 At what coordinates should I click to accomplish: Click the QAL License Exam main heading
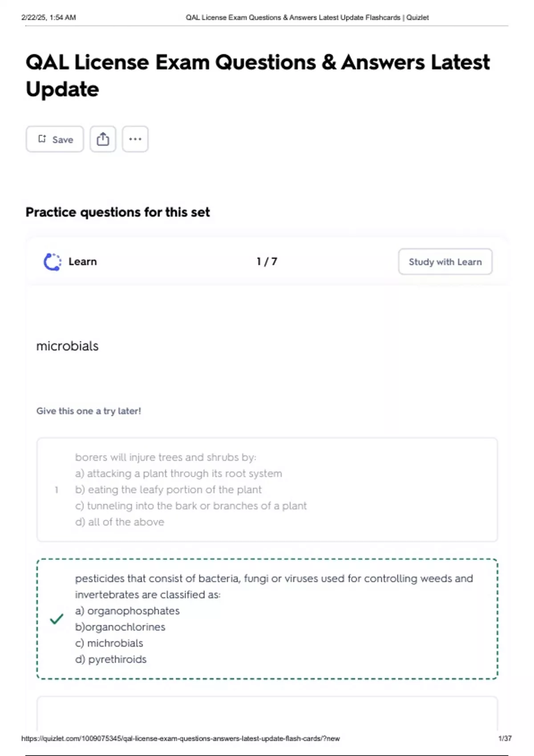[258, 76]
